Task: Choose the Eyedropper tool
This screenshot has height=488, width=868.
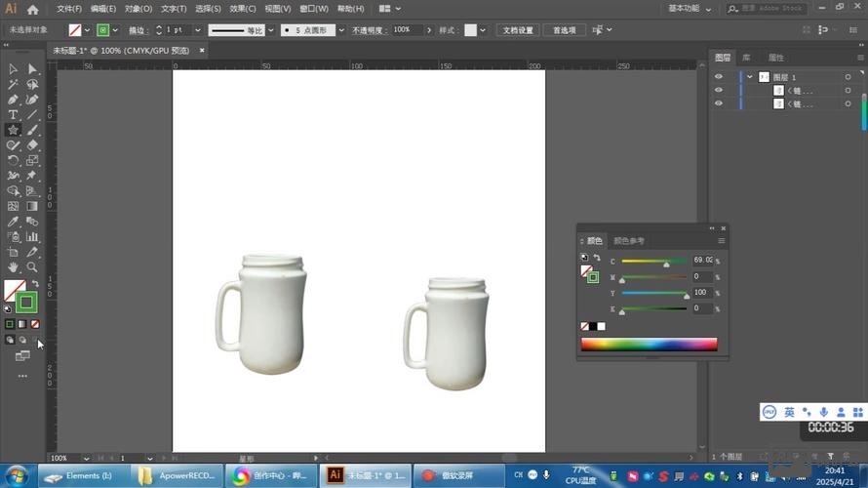Action: (13, 222)
